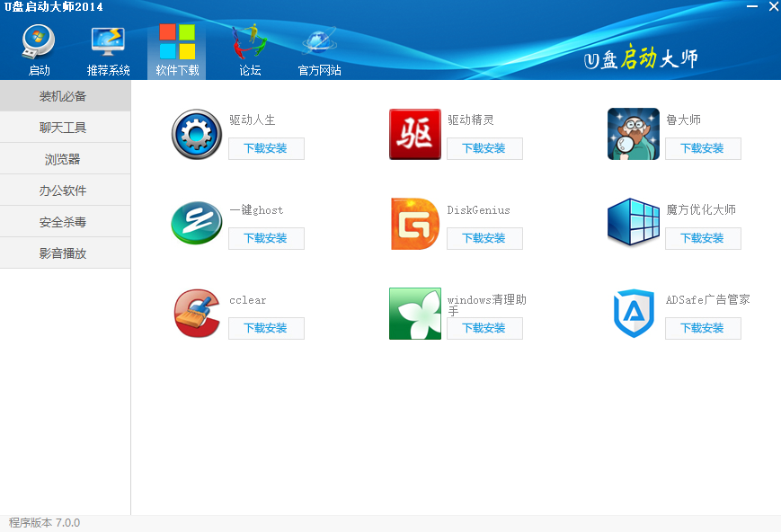Switch to the 影音播放 category

66,253
